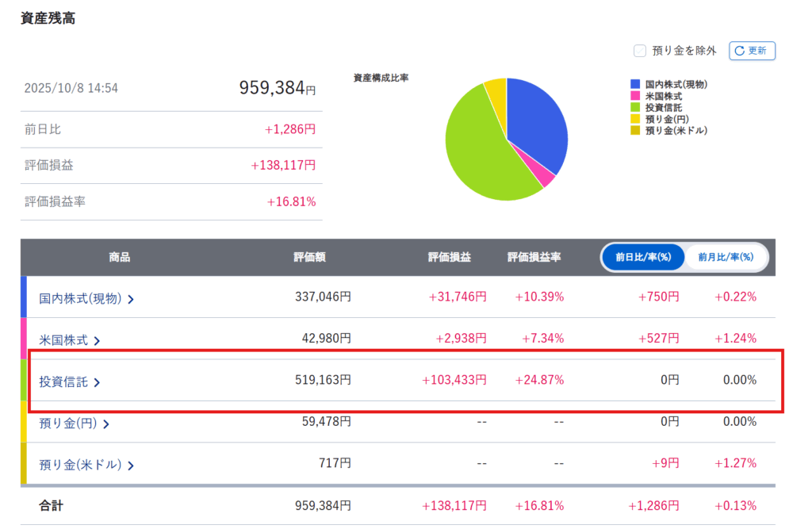Click the 評価損益率 column header
The height and width of the screenshot is (529, 812).
pyautogui.click(x=534, y=257)
